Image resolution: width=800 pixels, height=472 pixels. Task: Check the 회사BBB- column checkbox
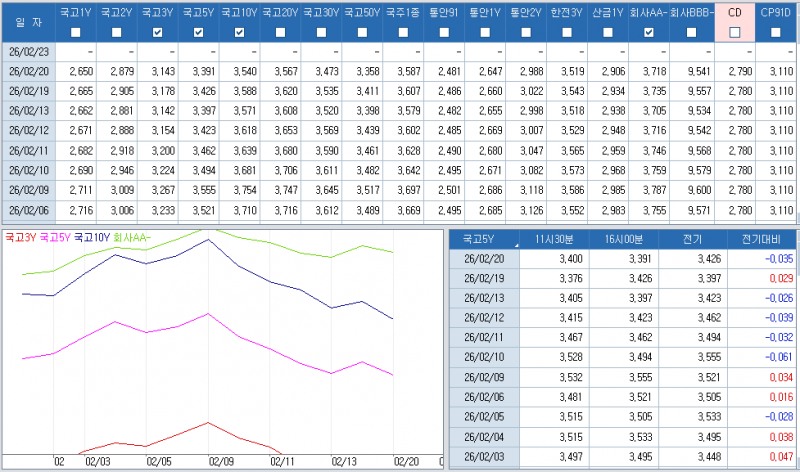[690, 33]
